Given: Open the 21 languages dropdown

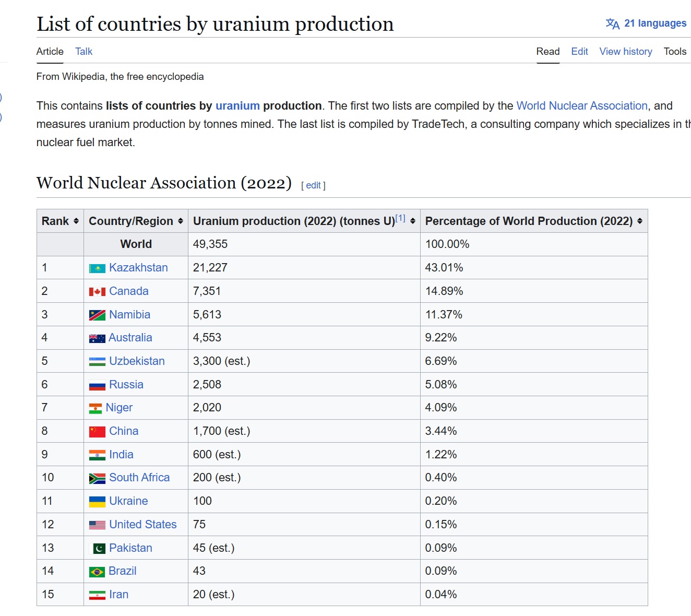Looking at the screenshot, I should point(646,23).
